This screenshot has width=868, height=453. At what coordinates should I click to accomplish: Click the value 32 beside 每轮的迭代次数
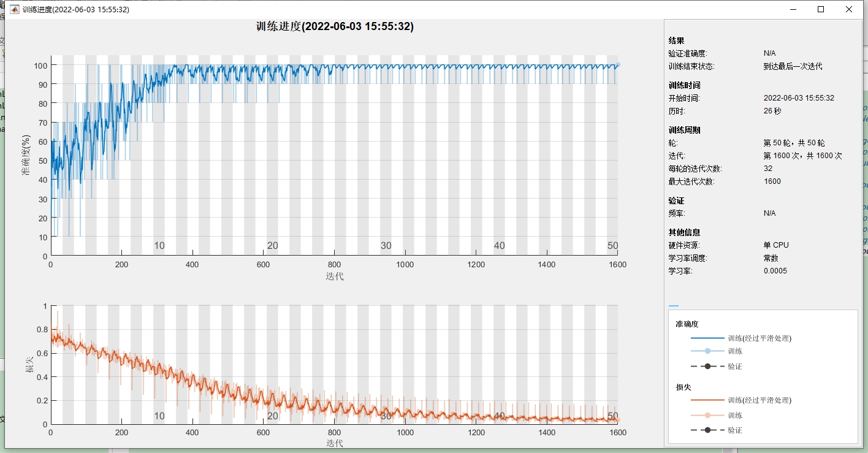768,169
